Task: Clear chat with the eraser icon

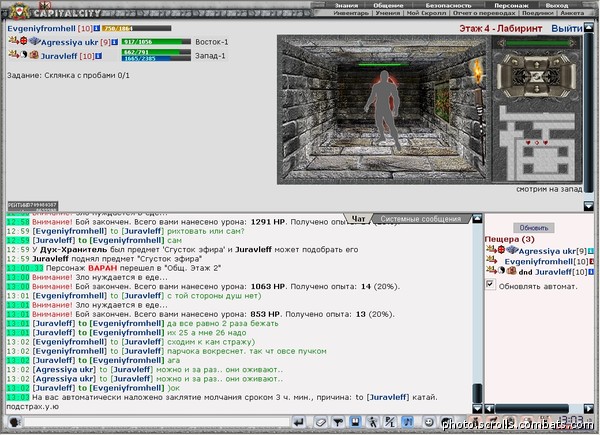Action: (x=320, y=422)
